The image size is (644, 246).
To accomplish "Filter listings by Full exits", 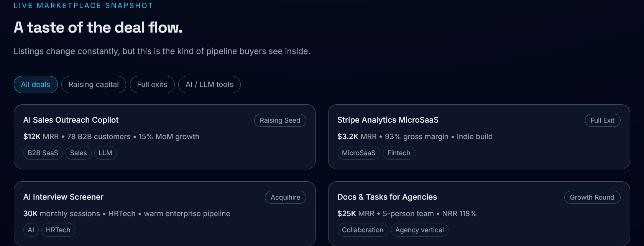I will pyautogui.click(x=152, y=85).
